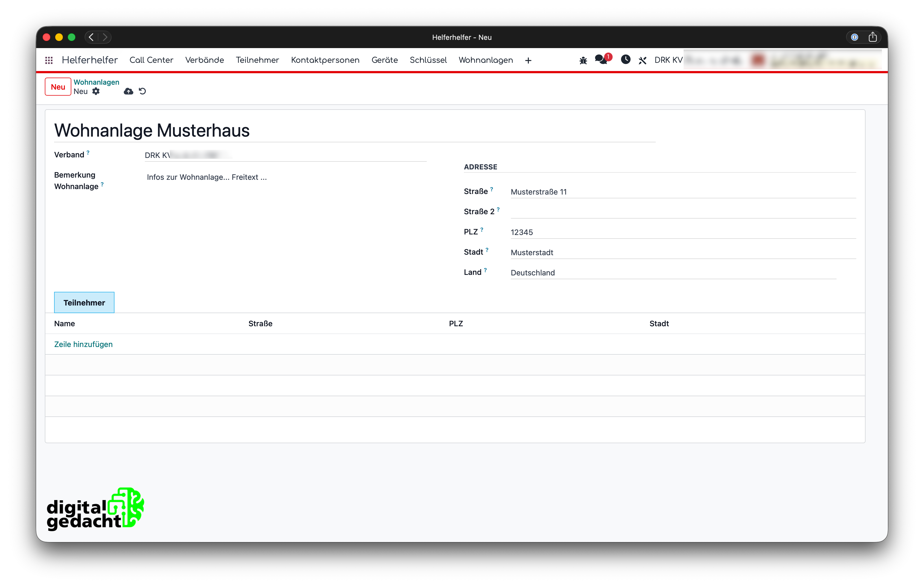The image size is (924, 588).
Task: Click the add menu plus icon
Action: point(528,61)
